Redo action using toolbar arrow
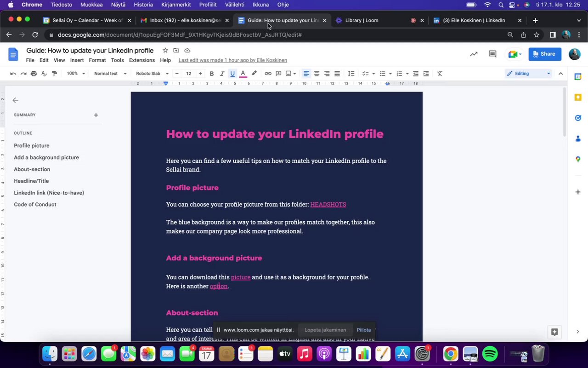588x368 pixels. (23, 74)
